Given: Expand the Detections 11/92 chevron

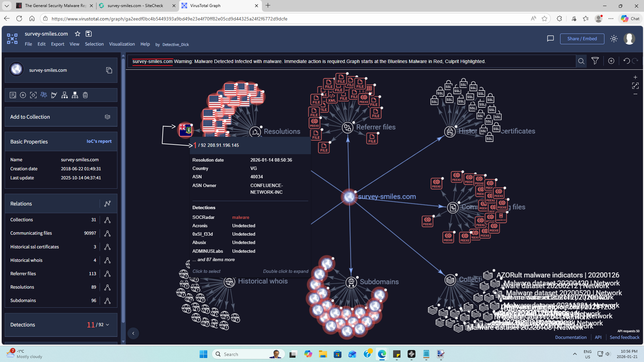Looking at the screenshot, I should click(107, 324).
